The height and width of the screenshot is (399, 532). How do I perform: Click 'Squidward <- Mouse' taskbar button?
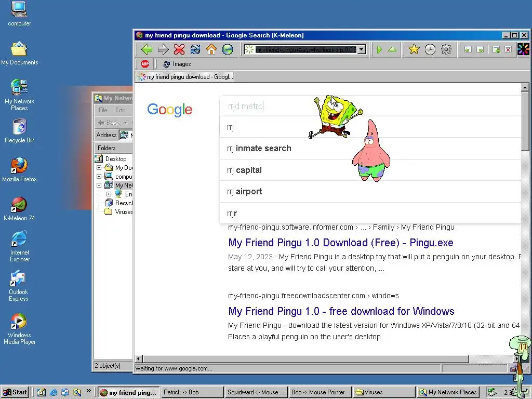tap(256, 392)
